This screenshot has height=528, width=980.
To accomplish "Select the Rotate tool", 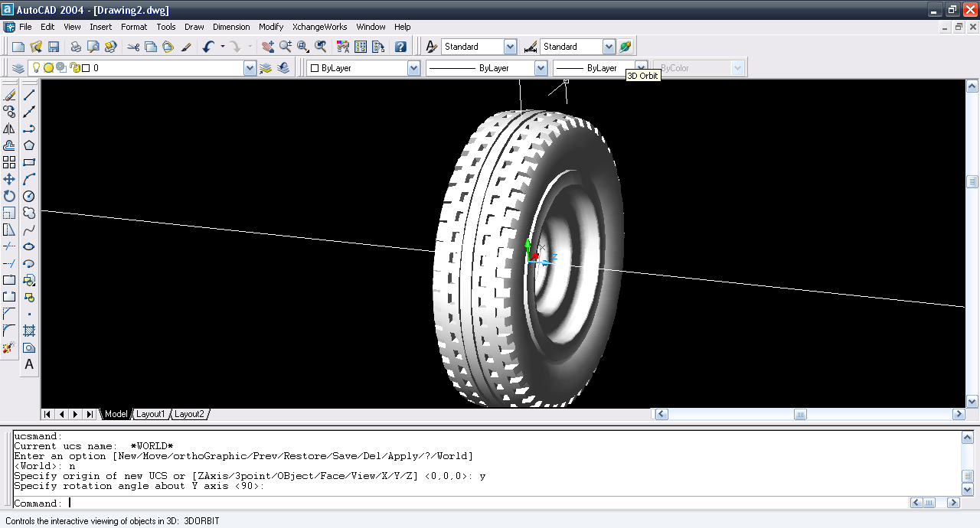I will pyautogui.click(x=9, y=196).
